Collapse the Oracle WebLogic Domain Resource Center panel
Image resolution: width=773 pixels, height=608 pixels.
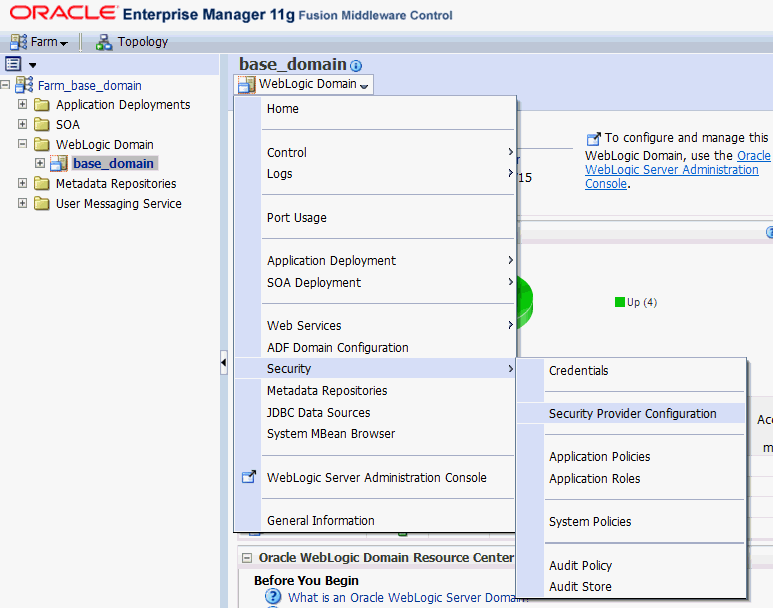point(246,558)
